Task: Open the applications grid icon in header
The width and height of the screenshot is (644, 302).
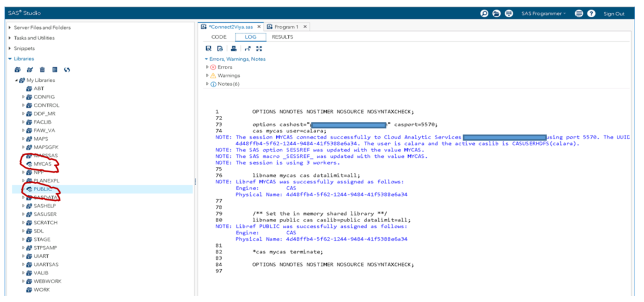Action: tap(509, 13)
